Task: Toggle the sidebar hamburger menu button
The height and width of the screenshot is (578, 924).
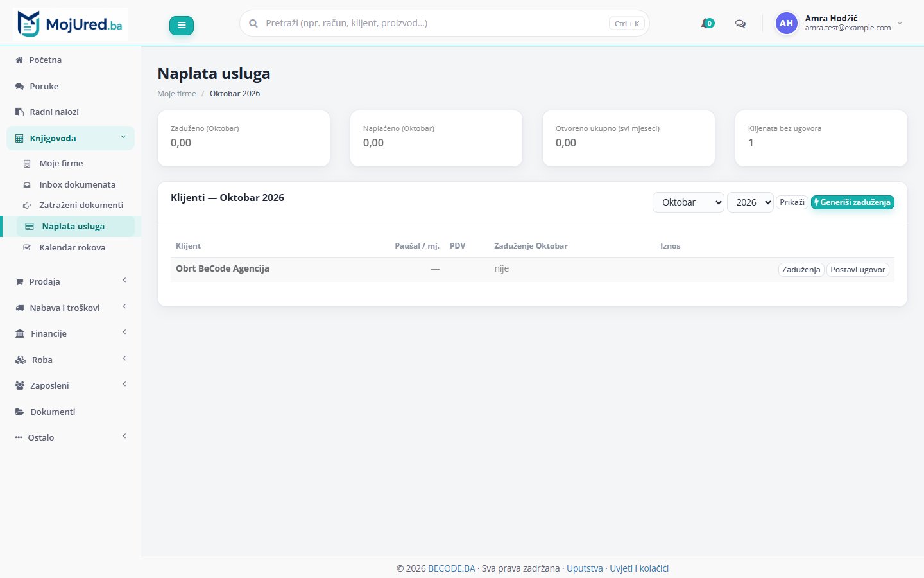Action: point(182,25)
